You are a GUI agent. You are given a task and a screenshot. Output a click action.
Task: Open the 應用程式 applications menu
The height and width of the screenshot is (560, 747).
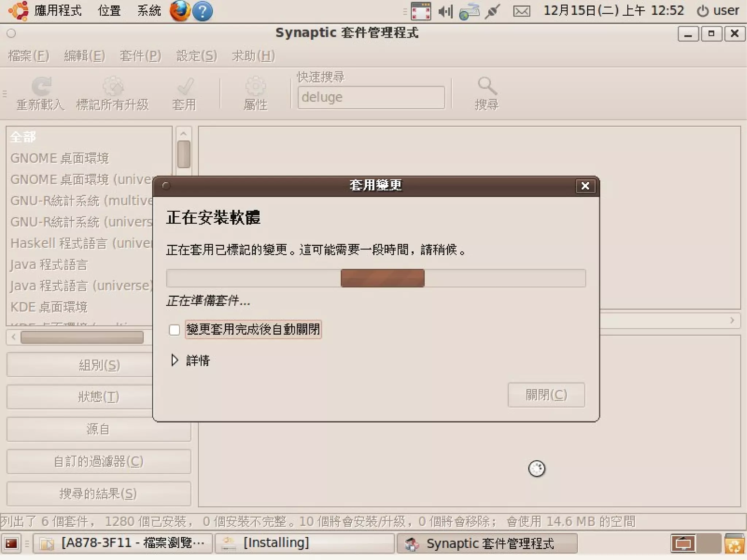pos(58,11)
